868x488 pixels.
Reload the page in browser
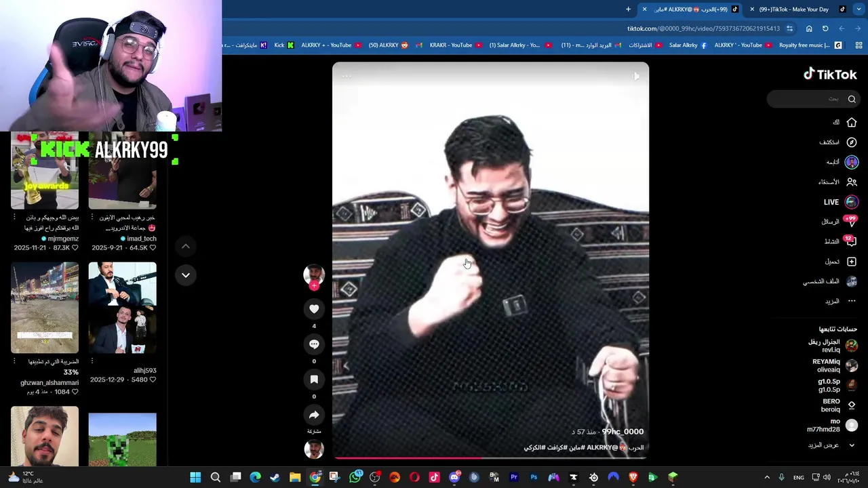pos(825,28)
